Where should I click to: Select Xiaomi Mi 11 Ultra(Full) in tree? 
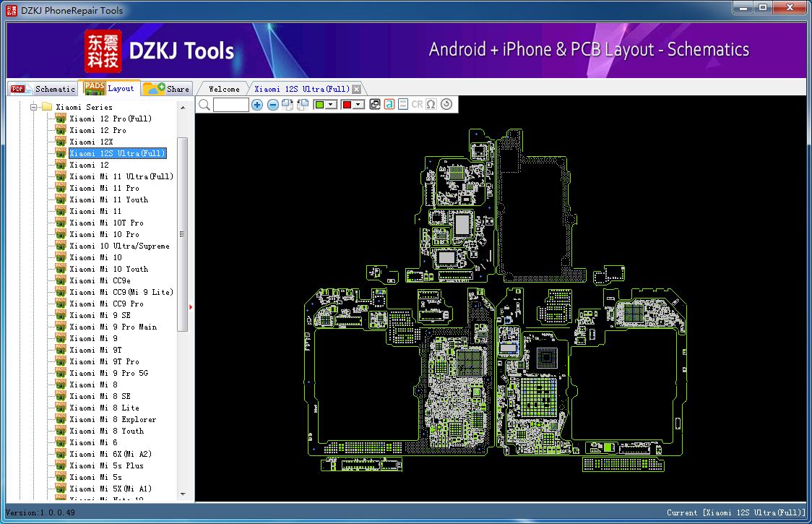[121, 176]
